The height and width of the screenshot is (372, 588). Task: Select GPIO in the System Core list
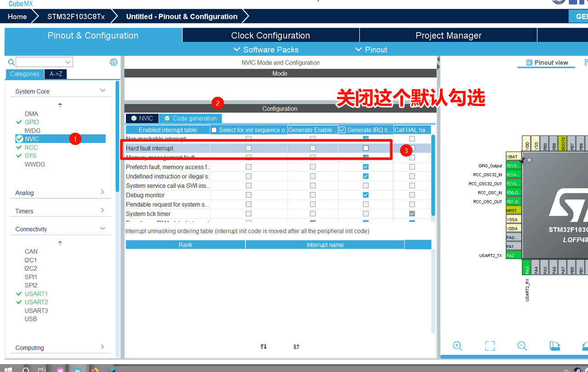pyautogui.click(x=32, y=122)
